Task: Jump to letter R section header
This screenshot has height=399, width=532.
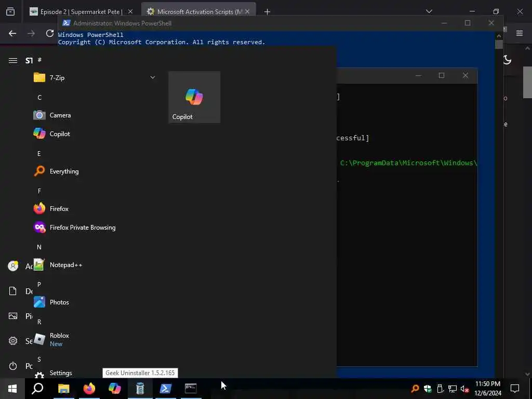Action: (39, 322)
